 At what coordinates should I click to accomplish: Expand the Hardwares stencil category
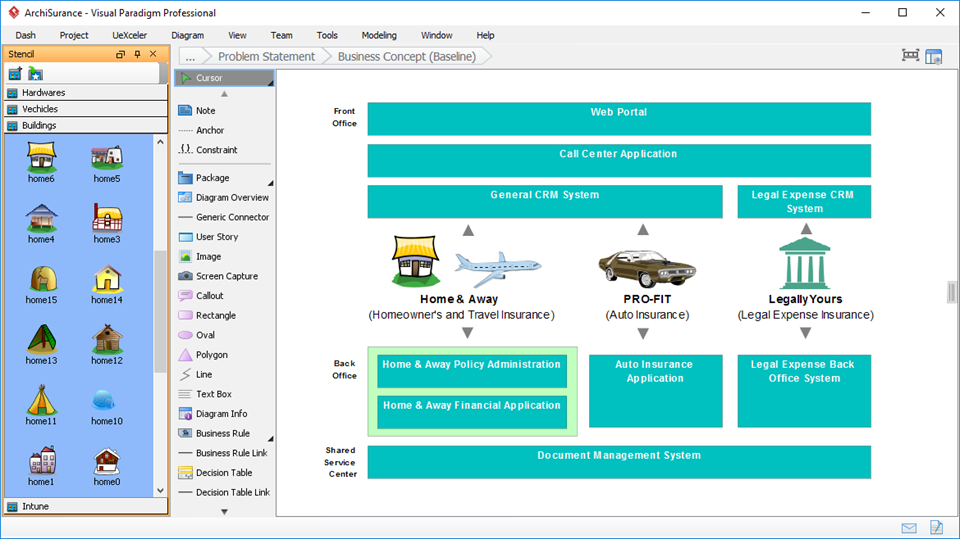(86, 92)
